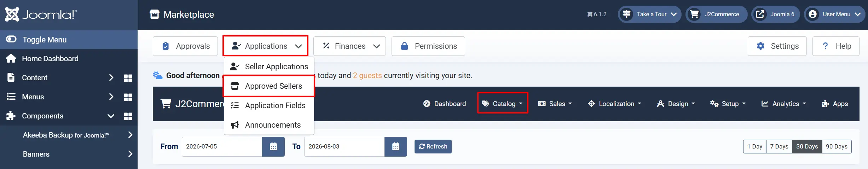Click the Joomla logo icon
868x169 pixels.
[x=12, y=14]
